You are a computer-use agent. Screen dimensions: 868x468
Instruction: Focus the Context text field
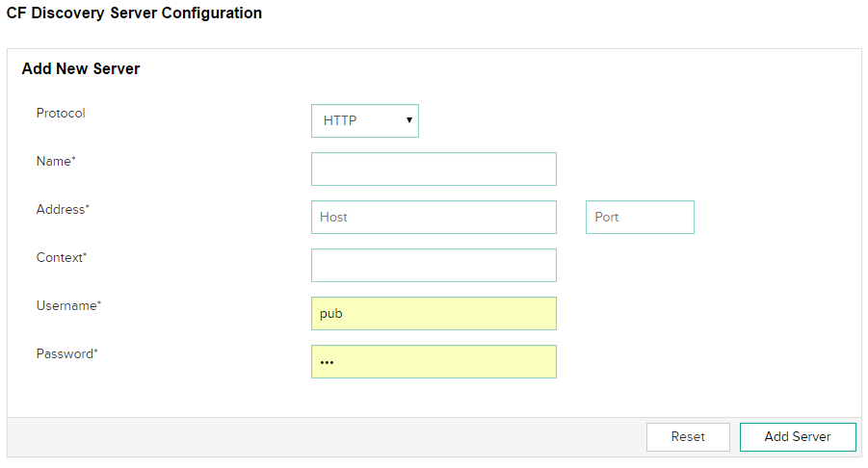(434, 265)
